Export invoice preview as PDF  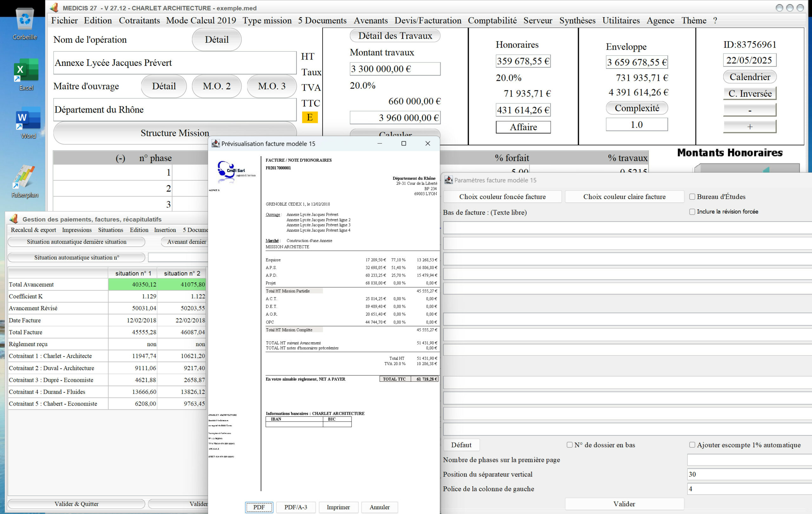point(259,507)
